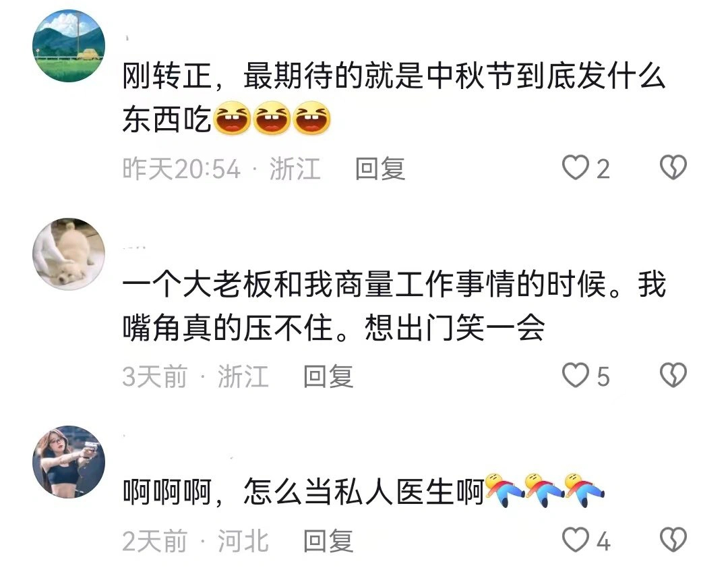The height and width of the screenshot is (570, 728).
Task: Dislike the Mid-Autumn Festival comment
Action: [673, 167]
